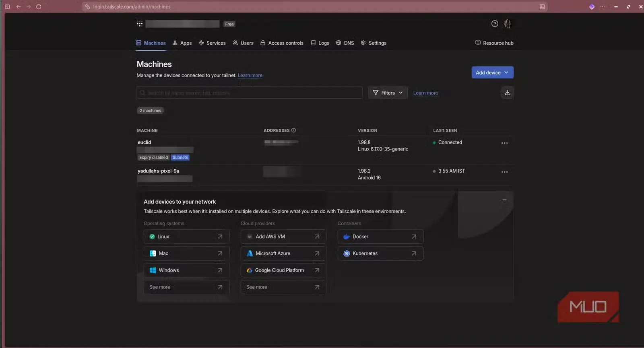The height and width of the screenshot is (348, 644).
Task: Switch to the Users tab
Action: click(x=243, y=43)
